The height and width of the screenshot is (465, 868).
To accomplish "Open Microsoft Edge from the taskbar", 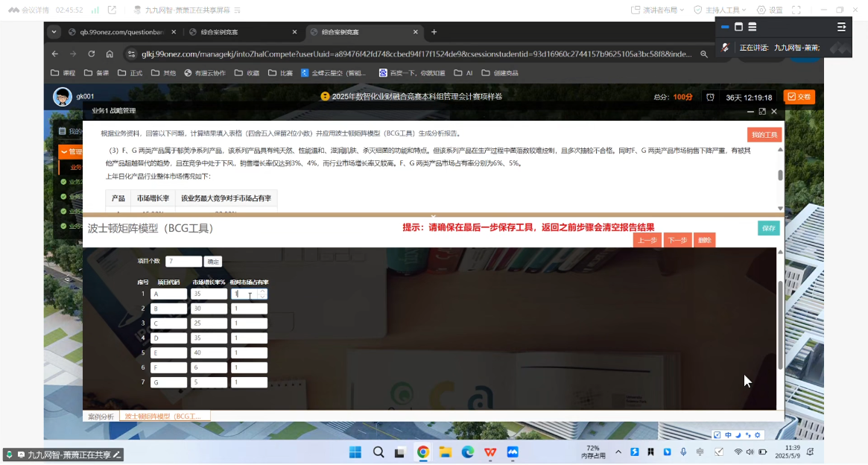I will 468,452.
